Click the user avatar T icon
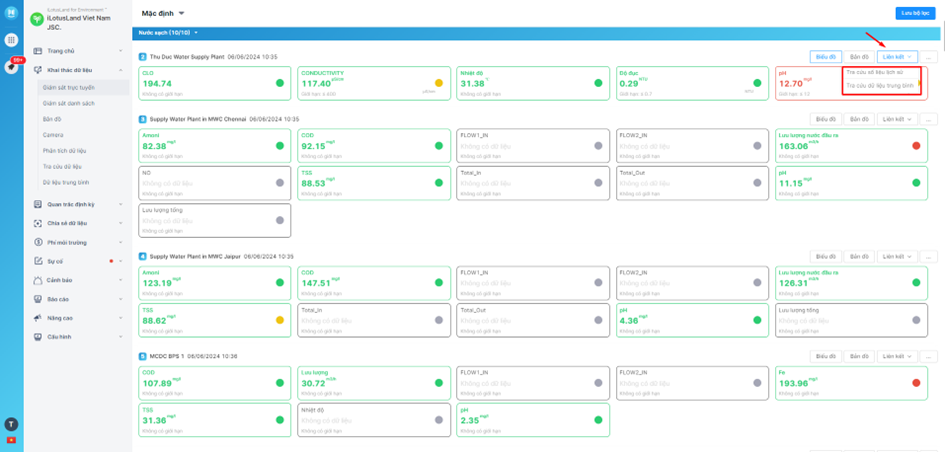Image resolution: width=945 pixels, height=452 pixels. tap(11, 424)
